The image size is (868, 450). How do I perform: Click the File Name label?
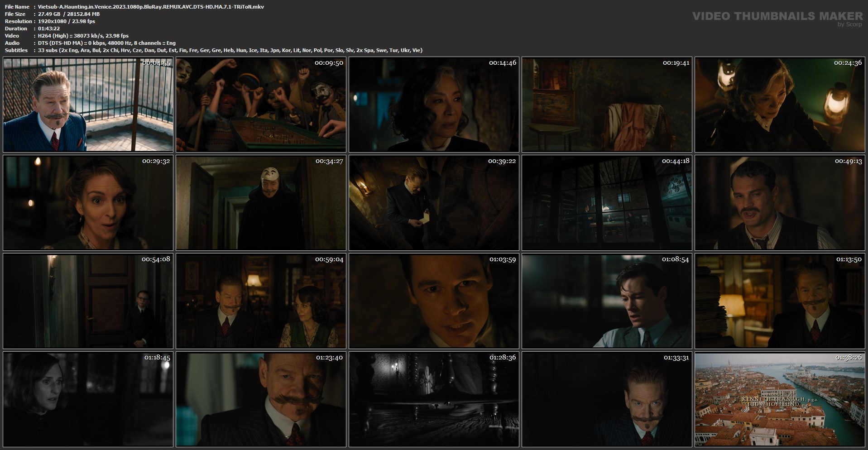coord(17,7)
